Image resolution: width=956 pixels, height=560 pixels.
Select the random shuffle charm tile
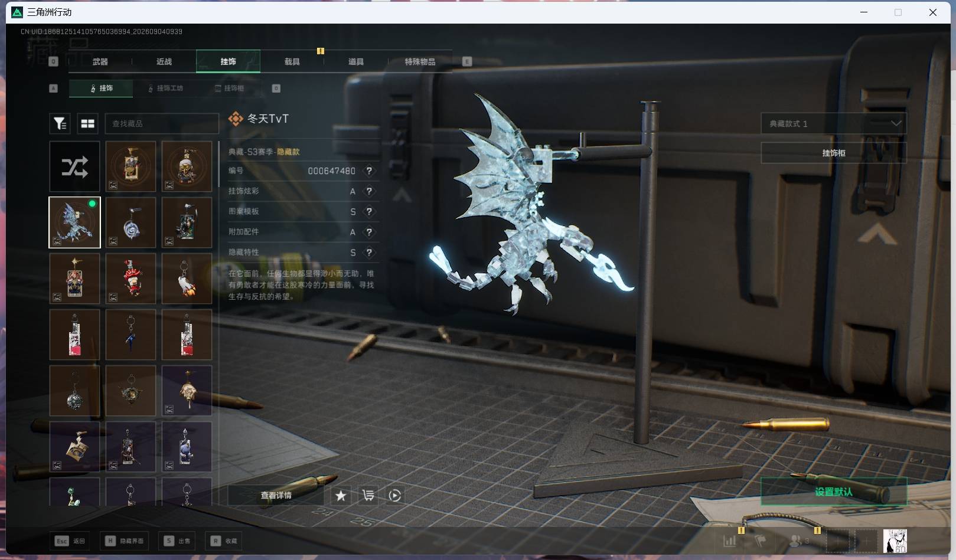(x=74, y=166)
